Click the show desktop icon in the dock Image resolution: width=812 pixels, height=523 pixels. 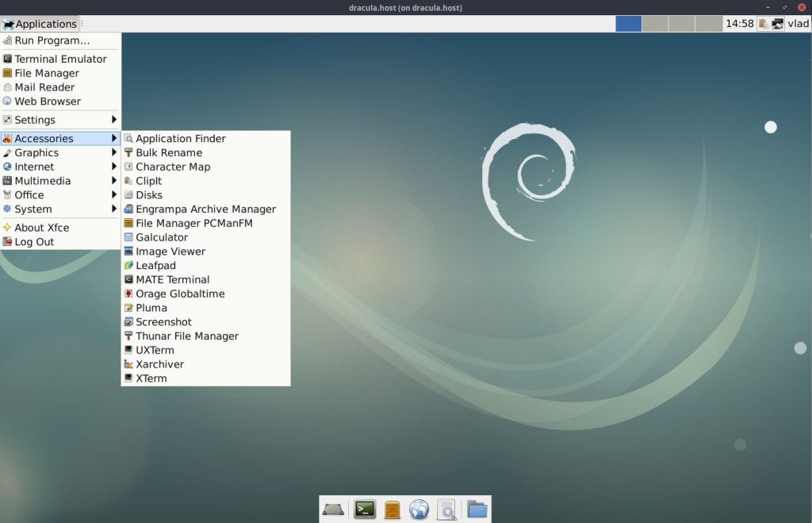(333, 510)
